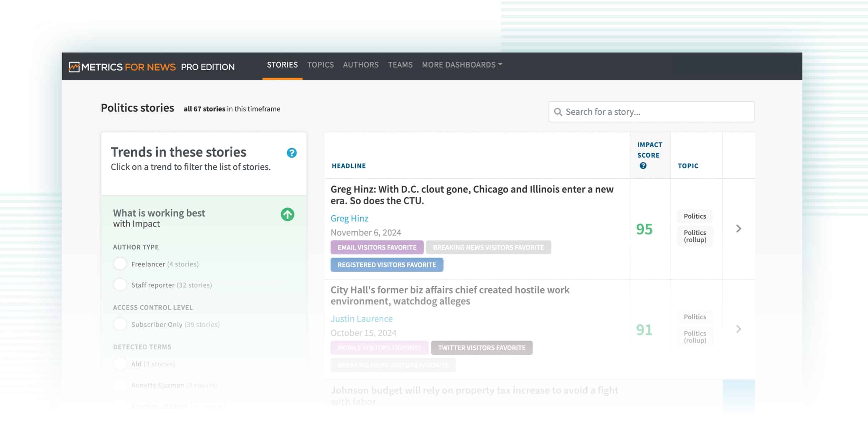Select the Subscriber Only filter
Viewport: 868px width, 443px height.
pos(120,324)
